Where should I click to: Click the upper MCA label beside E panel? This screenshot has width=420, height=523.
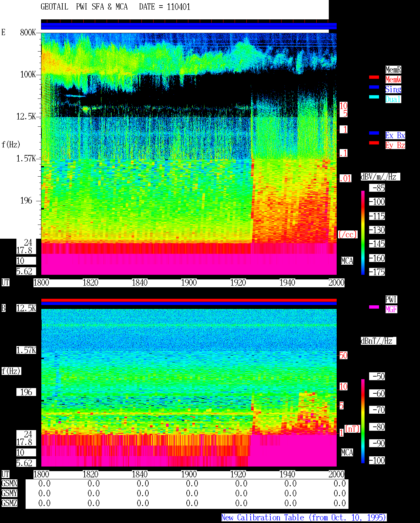[x=347, y=261]
